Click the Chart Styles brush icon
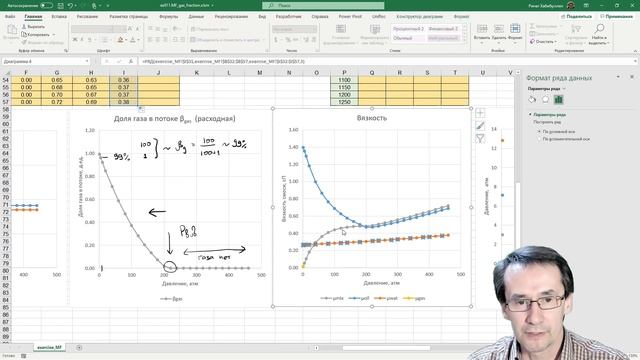Screen dimensions: 640x360 click(x=480, y=126)
